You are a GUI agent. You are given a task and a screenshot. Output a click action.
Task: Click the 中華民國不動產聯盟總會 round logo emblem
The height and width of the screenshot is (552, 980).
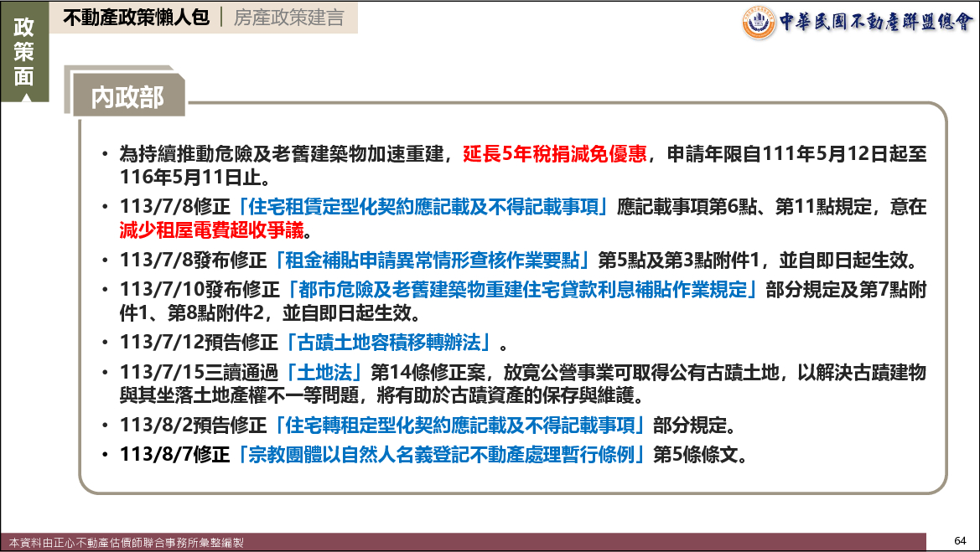759,22
